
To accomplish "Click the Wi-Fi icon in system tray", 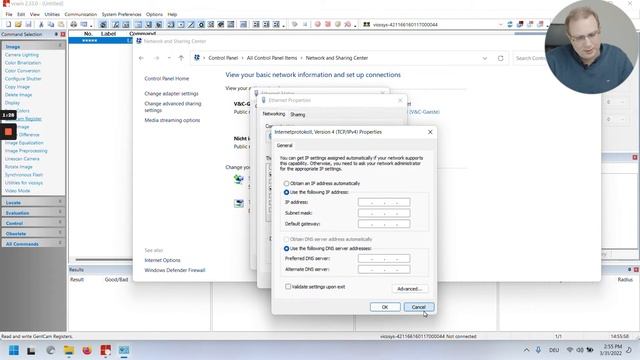I will point(570,350).
